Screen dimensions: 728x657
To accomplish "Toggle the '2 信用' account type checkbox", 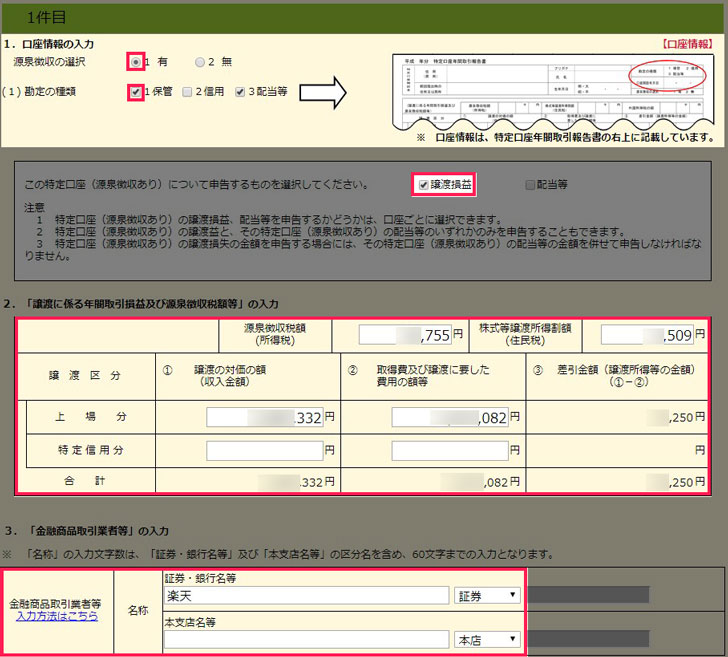I will pos(185,92).
